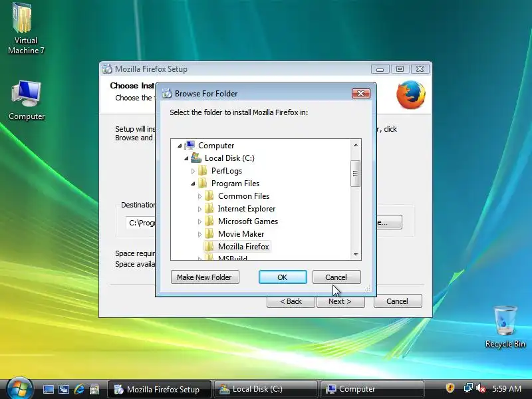Image resolution: width=532 pixels, height=399 pixels.
Task: Select the Program Files folder label
Action: click(235, 184)
